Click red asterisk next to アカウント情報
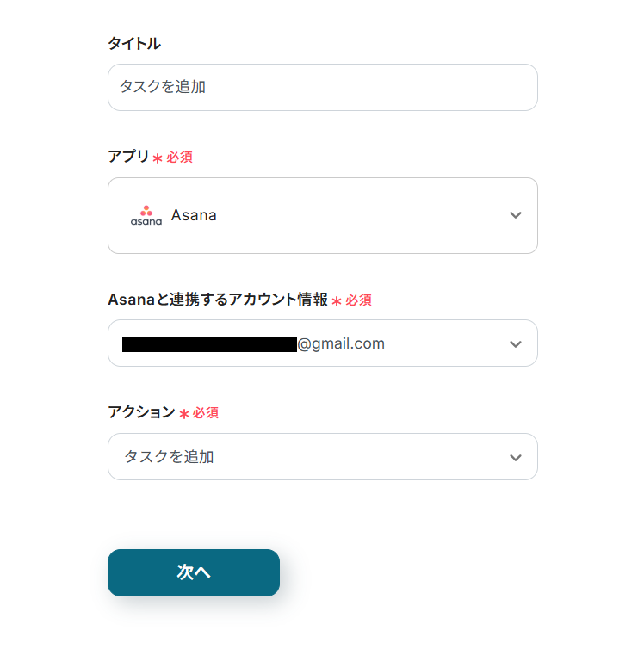 point(337,301)
